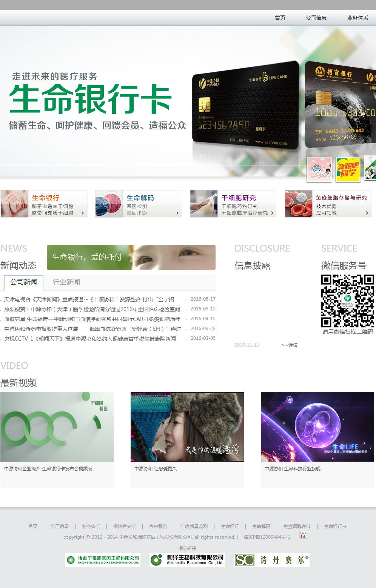This screenshot has width=376, height=588.
Task: Click the >>详情 disclosure details link
Action: [x=290, y=345]
